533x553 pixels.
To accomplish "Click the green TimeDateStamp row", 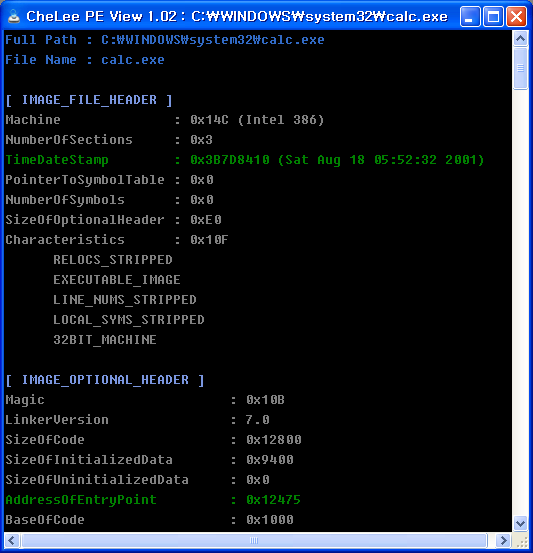I will pyautogui.click(x=245, y=160).
